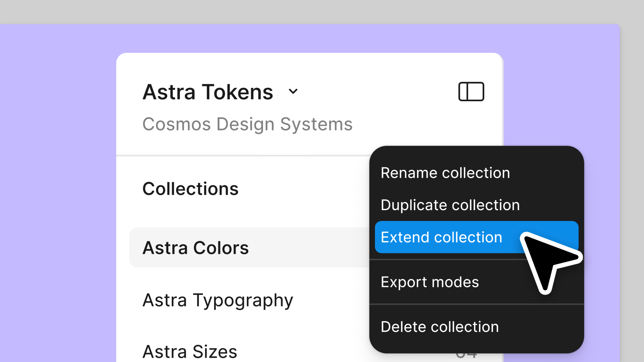Duplicate the Astra Colors collection via menu
The width and height of the screenshot is (644, 362).
(x=450, y=205)
